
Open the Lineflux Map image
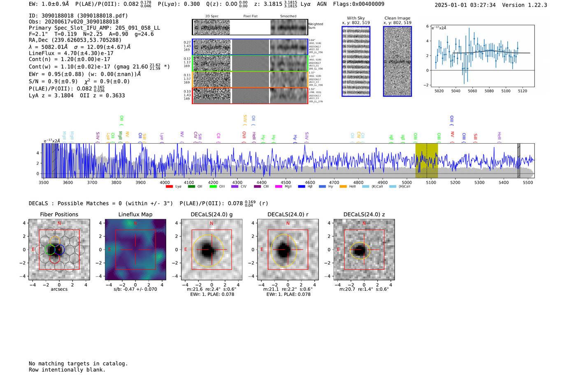click(135, 250)
